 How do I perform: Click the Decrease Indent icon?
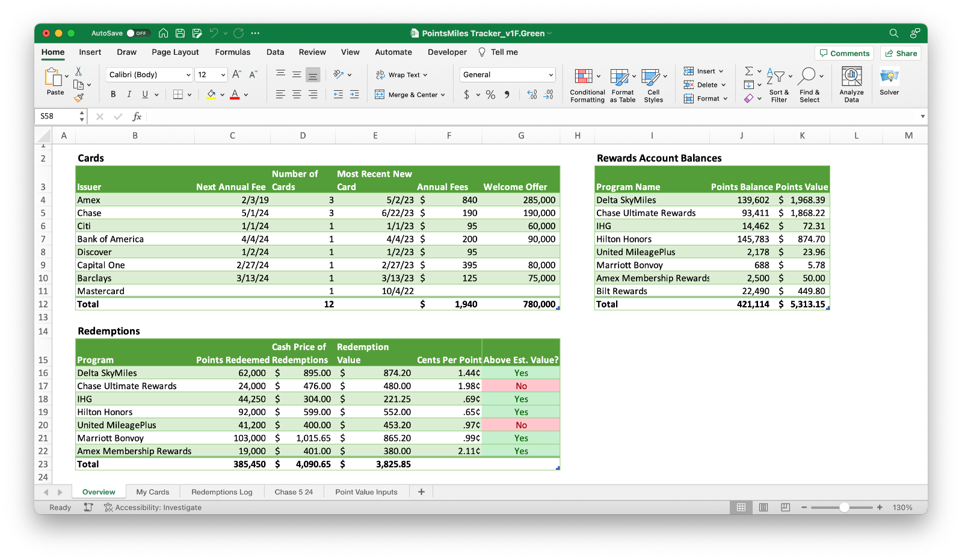(338, 94)
